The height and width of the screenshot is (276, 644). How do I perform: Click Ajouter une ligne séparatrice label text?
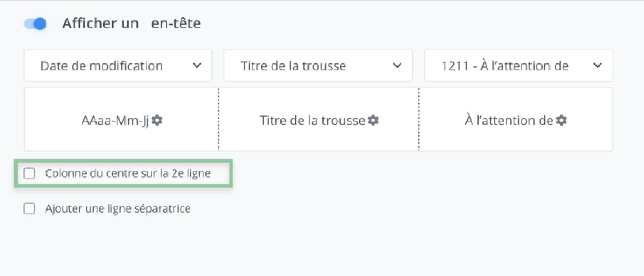(118, 209)
